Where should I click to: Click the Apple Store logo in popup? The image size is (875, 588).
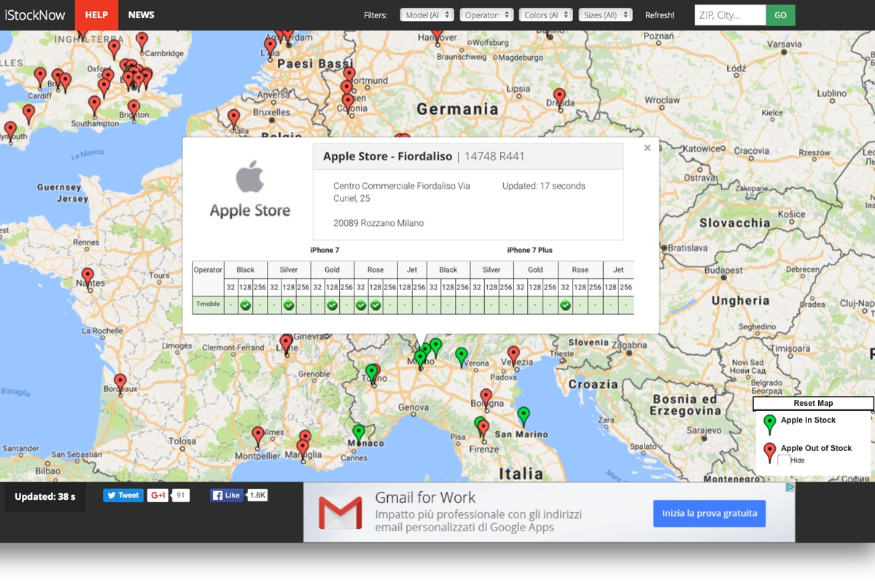pos(249,189)
